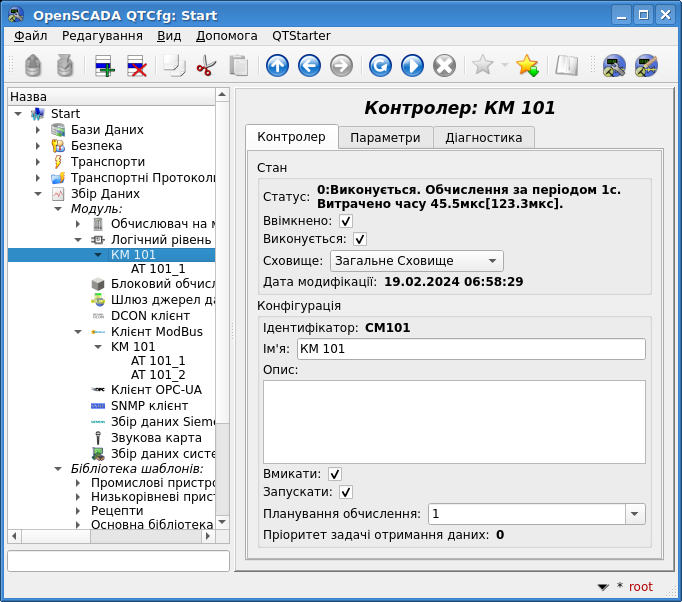The height and width of the screenshot is (602, 682).
Task: Expand the Транспорти tree node
Action: pyautogui.click(x=38, y=162)
